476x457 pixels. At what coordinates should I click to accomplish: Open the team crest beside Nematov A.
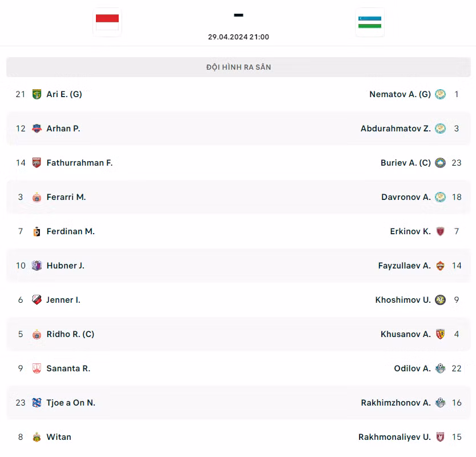[x=440, y=94]
